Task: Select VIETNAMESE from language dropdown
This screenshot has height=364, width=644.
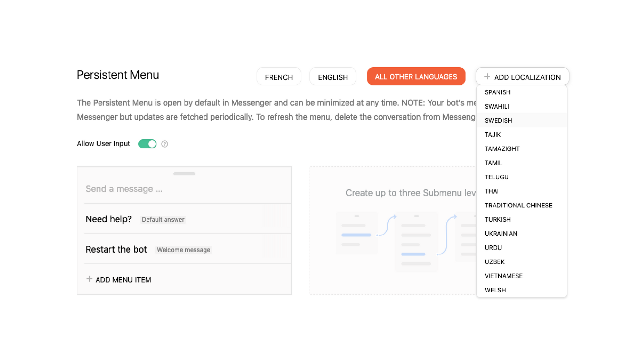Action: coord(503,275)
